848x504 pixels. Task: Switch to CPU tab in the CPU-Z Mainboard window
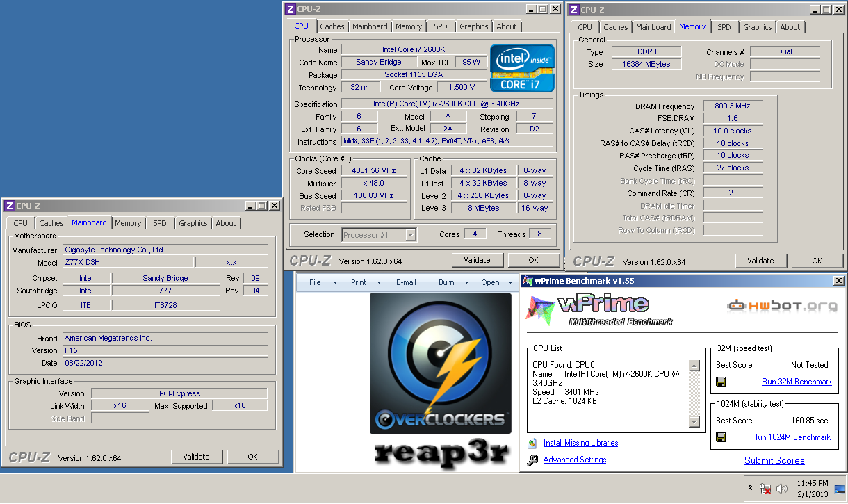tap(21, 223)
